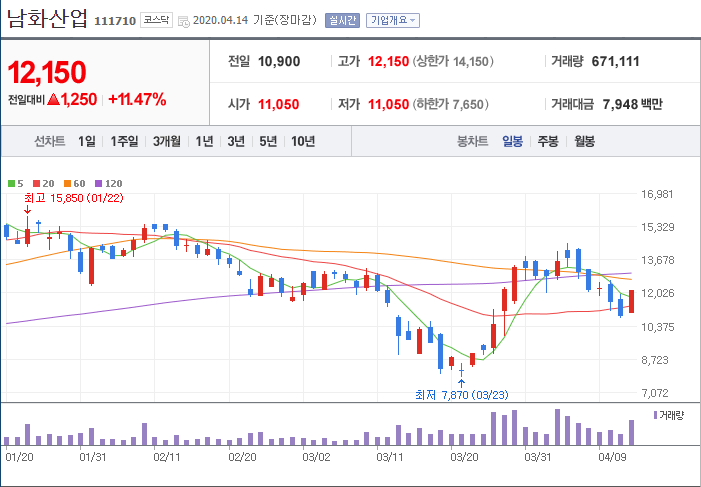Click the purple 거래량 volume legend marker

[655, 415]
